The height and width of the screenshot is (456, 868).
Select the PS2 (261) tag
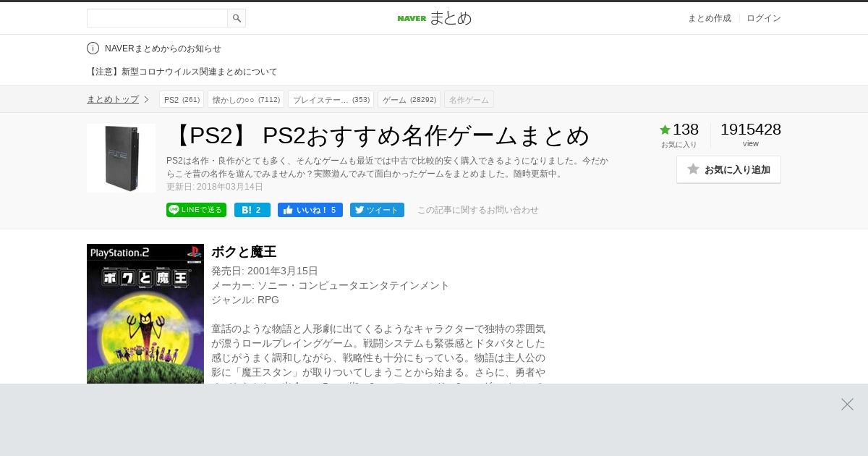click(182, 99)
